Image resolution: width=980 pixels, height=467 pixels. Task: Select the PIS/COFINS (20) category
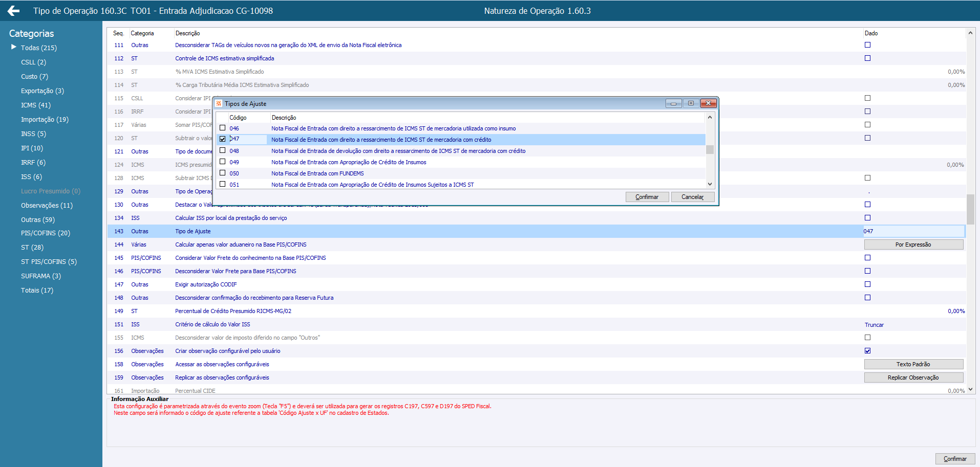[x=46, y=233]
